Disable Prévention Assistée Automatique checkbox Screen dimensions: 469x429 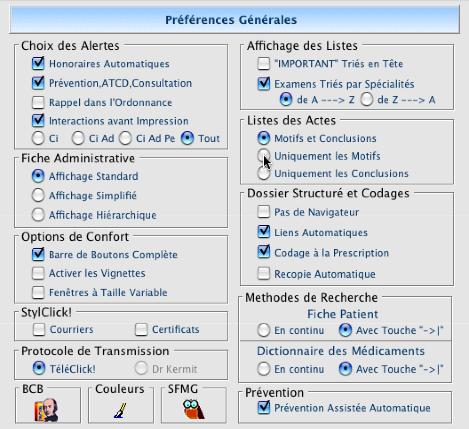tap(264, 407)
